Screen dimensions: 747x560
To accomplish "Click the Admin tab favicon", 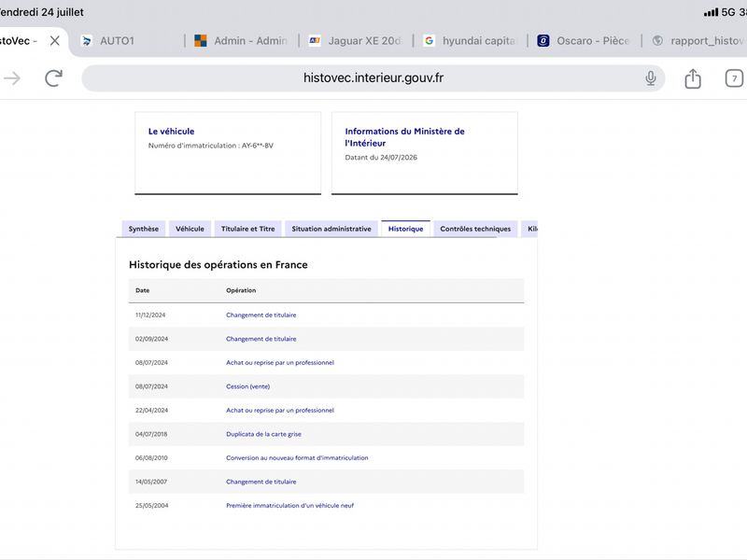I will coord(201,41).
